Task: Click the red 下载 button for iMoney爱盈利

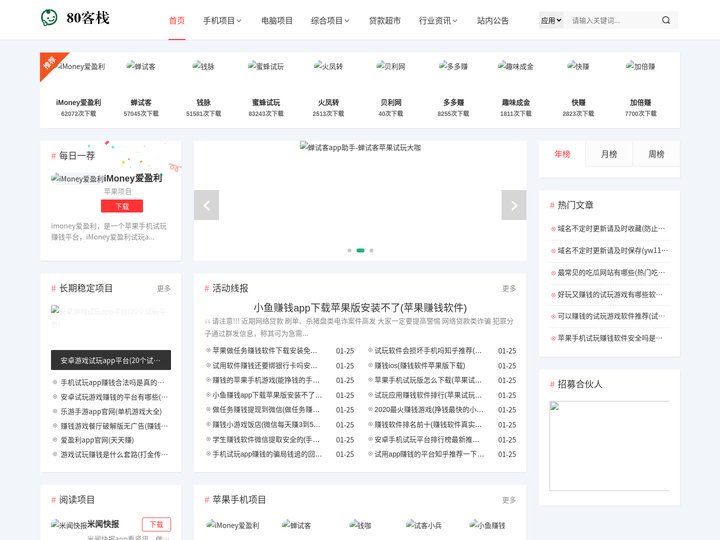Action: [122, 206]
